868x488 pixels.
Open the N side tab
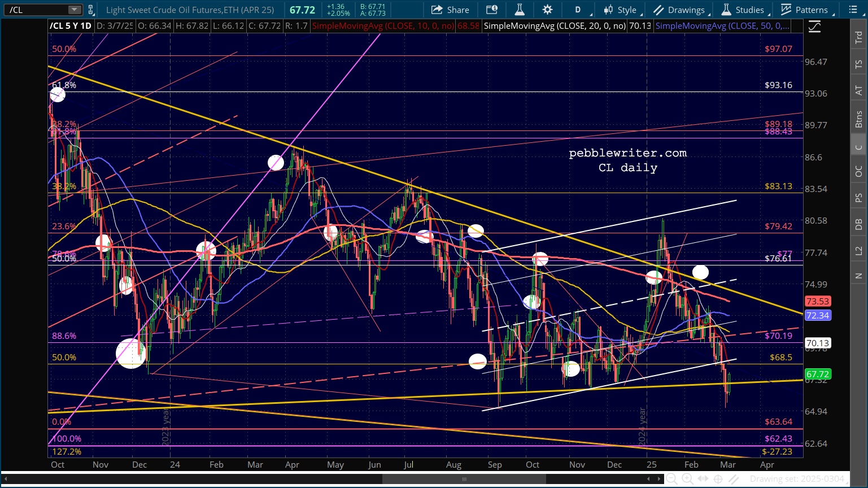(858, 276)
